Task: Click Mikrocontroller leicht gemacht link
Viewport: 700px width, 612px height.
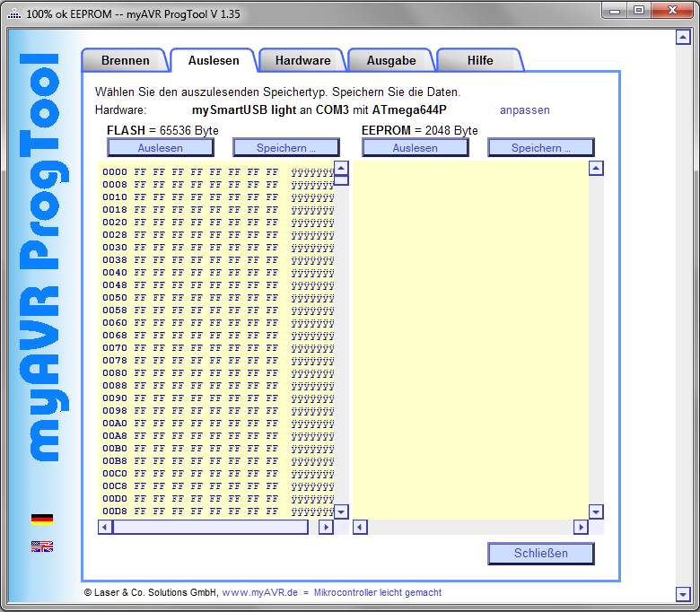Action: pos(378,593)
